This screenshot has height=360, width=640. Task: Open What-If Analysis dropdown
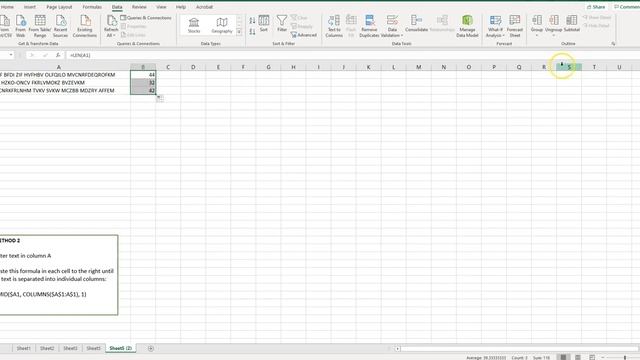pos(495,26)
